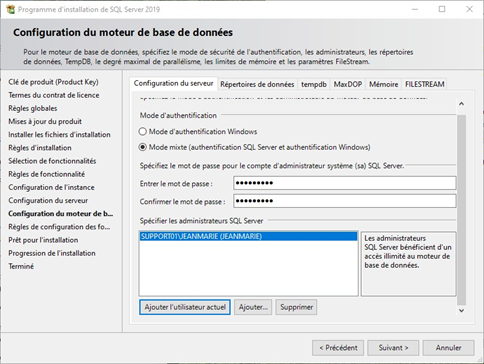The height and width of the screenshot is (364, 484).
Task: Click the Ajouter... button
Action: [253, 307]
